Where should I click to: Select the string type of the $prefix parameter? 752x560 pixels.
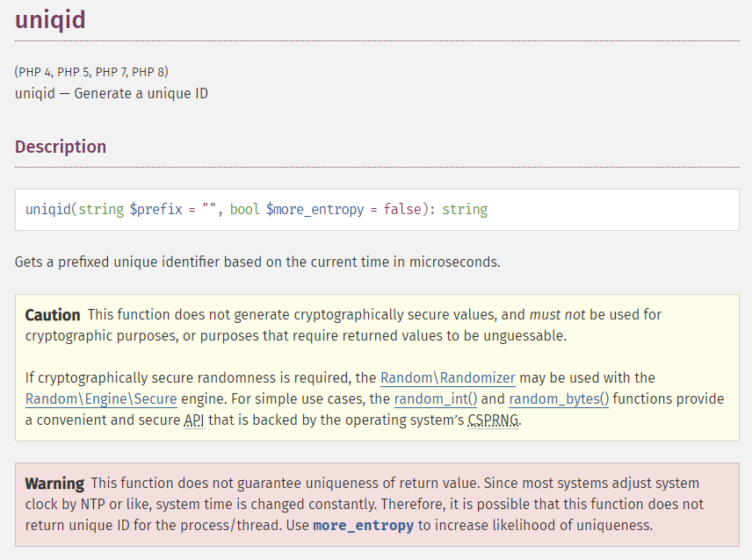click(99, 209)
